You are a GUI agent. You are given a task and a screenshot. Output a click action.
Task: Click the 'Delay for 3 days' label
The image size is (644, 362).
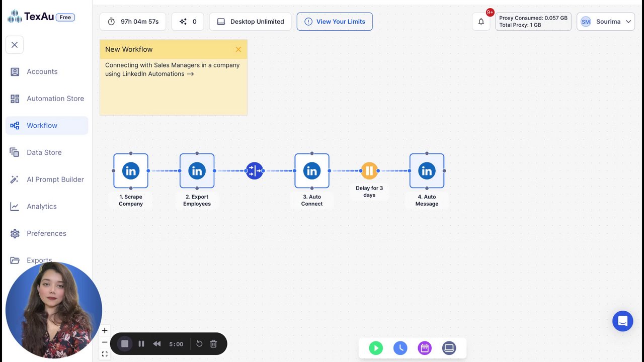click(x=369, y=192)
